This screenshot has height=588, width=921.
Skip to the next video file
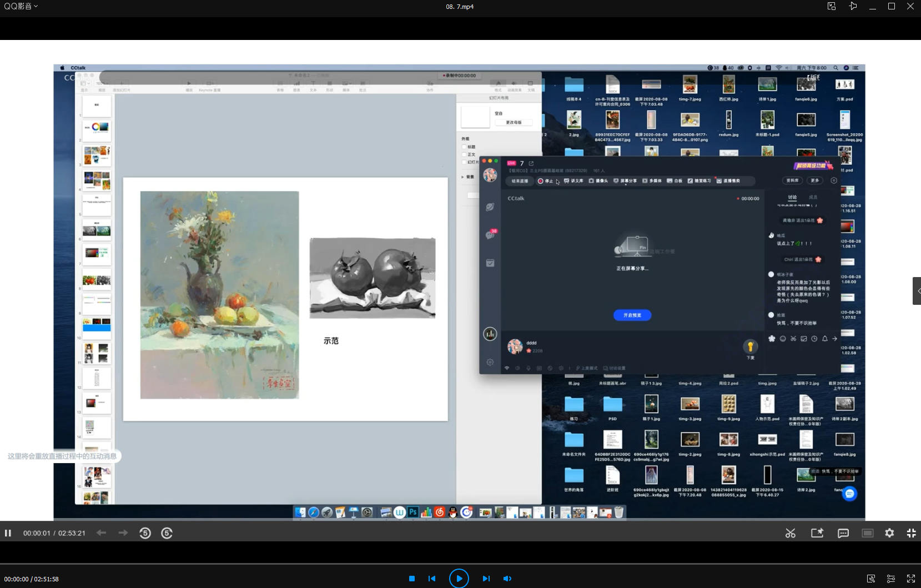tap(486, 579)
